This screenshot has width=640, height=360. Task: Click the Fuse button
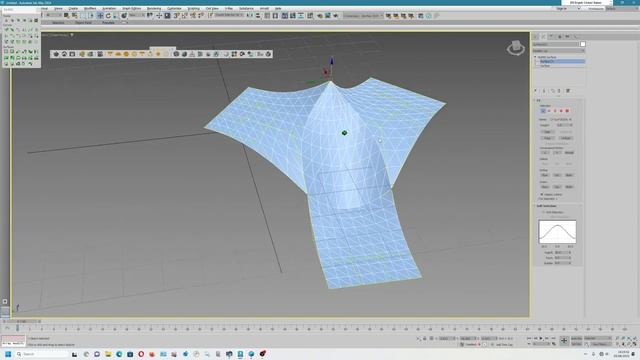pyautogui.click(x=547, y=138)
